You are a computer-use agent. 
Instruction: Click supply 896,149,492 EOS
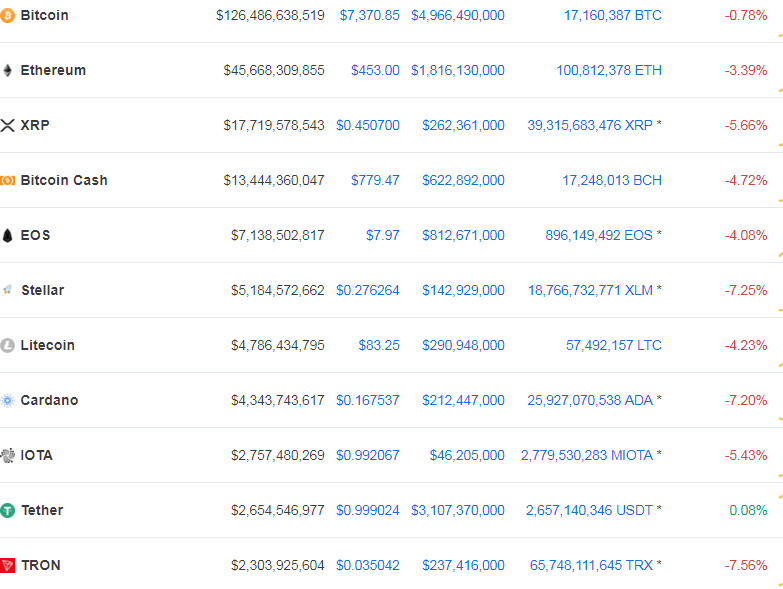point(599,235)
